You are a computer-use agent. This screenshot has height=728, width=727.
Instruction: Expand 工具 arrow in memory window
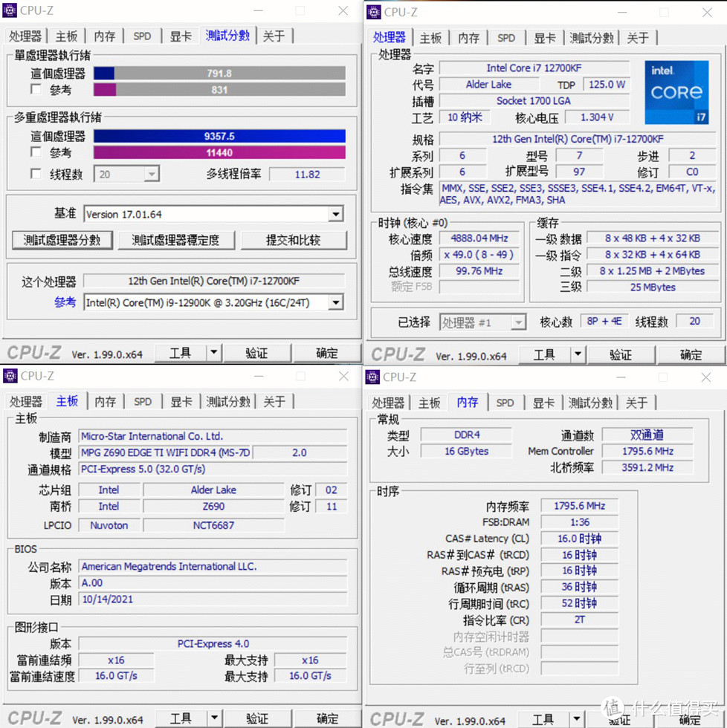click(x=576, y=719)
